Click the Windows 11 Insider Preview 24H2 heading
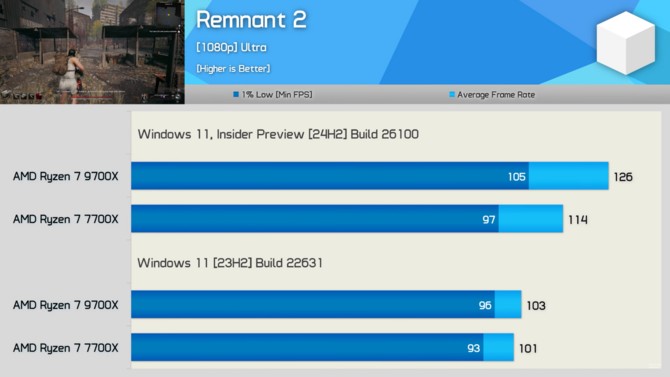Screen dimensions: 670x377 (x=278, y=134)
